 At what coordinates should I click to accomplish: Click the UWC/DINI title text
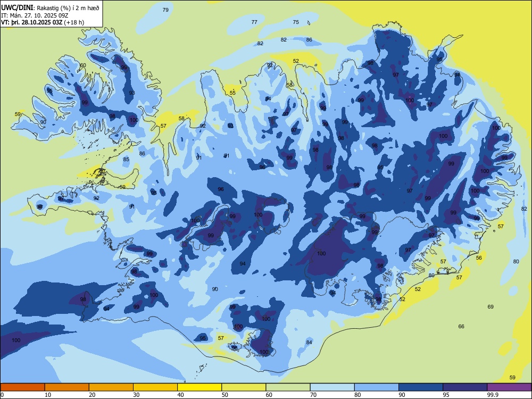(x=17, y=8)
